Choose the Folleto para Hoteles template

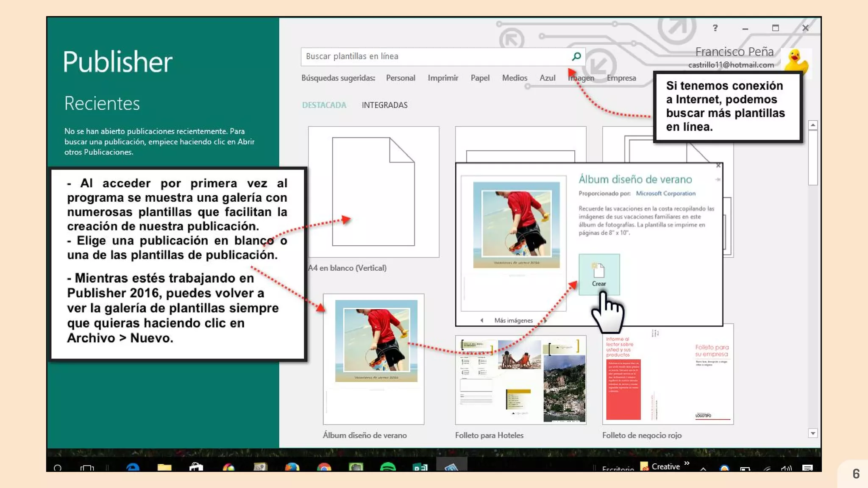point(520,380)
